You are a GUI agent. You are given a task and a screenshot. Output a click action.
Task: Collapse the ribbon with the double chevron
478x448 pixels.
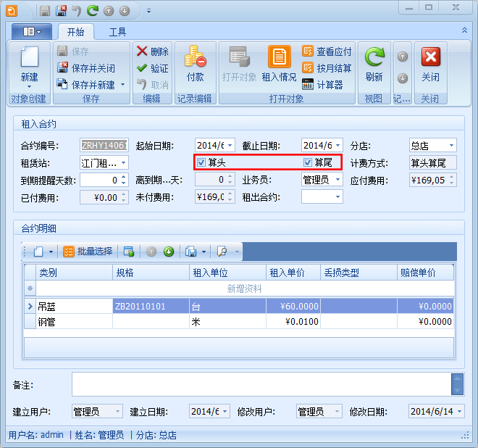464,30
